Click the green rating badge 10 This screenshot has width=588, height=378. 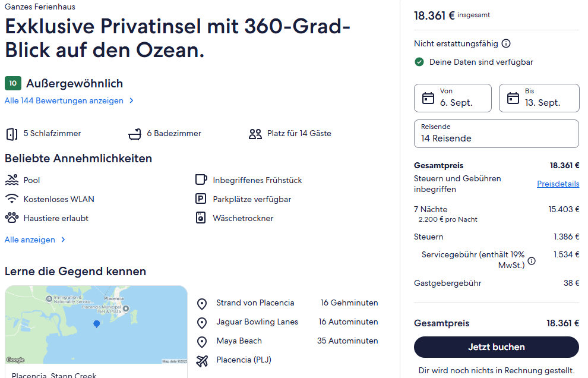pyautogui.click(x=12, y=83)
